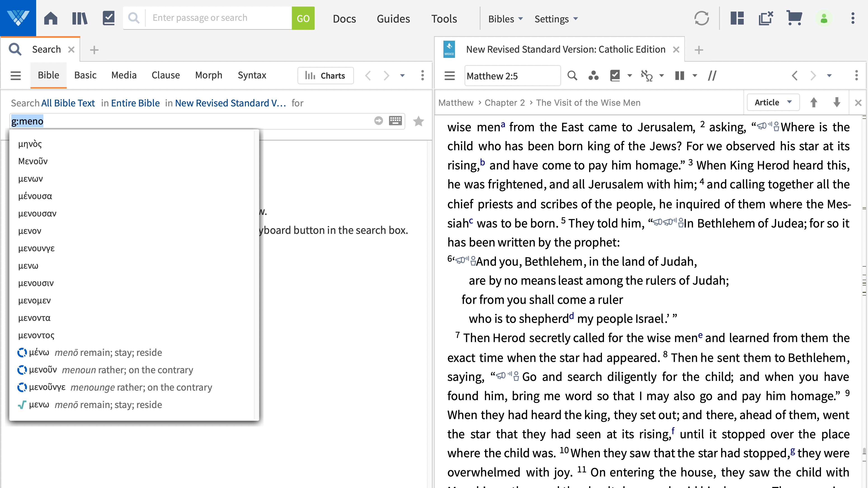Screen dimensions: 868x488
Task: Open the Article navigation dropdown
Action: click(773, 102)
